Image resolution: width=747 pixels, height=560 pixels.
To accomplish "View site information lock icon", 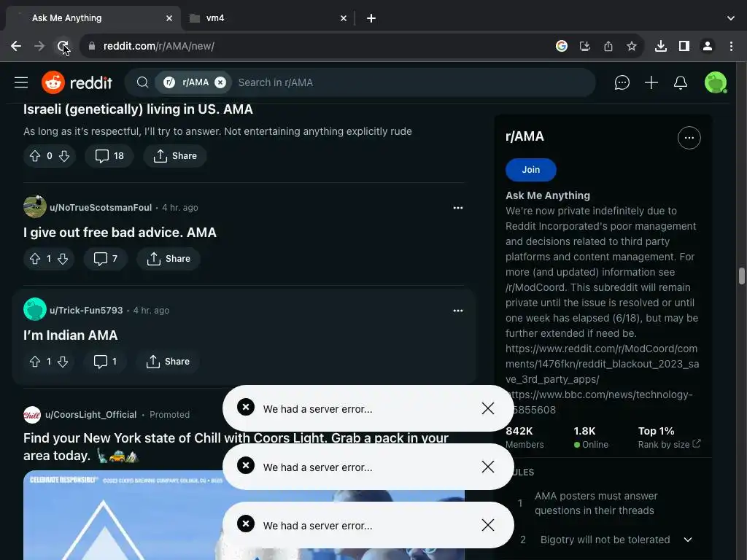I will 92,46.
